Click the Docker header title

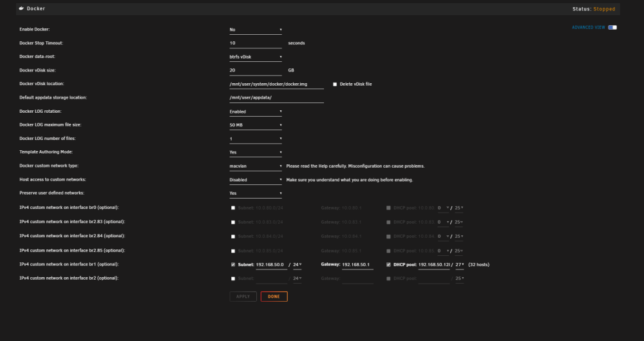(x=35, y=8)
